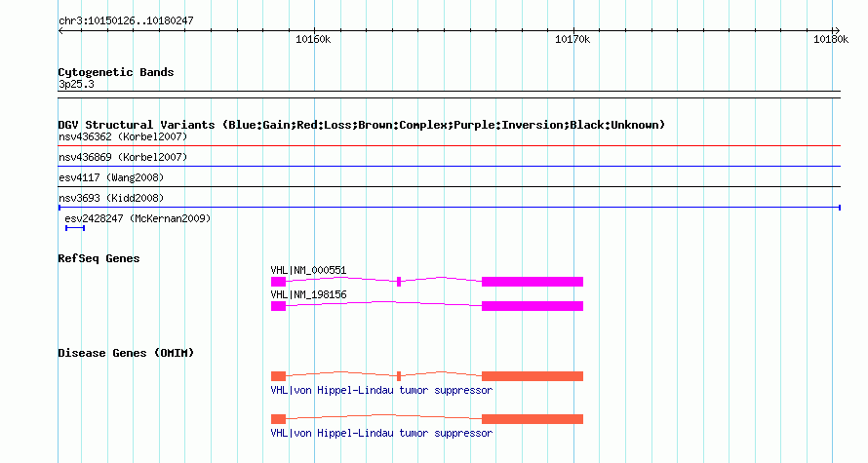Viewport: 868px width, 463px height.
Task: Click the blue gain line for nsv436869
Action: click(449, 167)
